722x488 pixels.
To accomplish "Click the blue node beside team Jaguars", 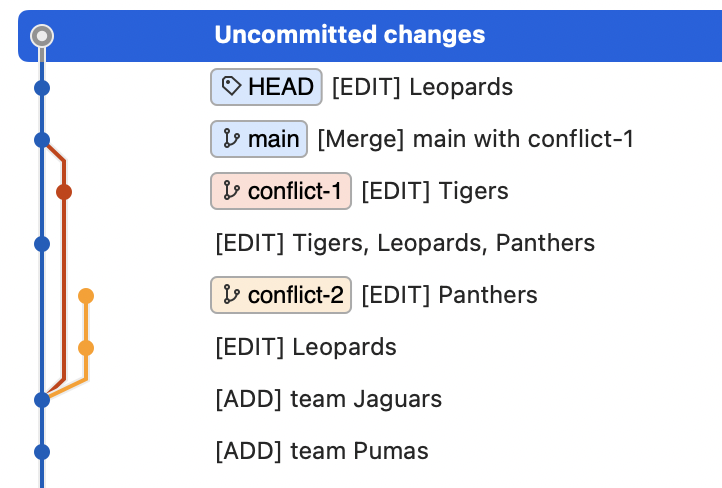I will click(42, 400).
